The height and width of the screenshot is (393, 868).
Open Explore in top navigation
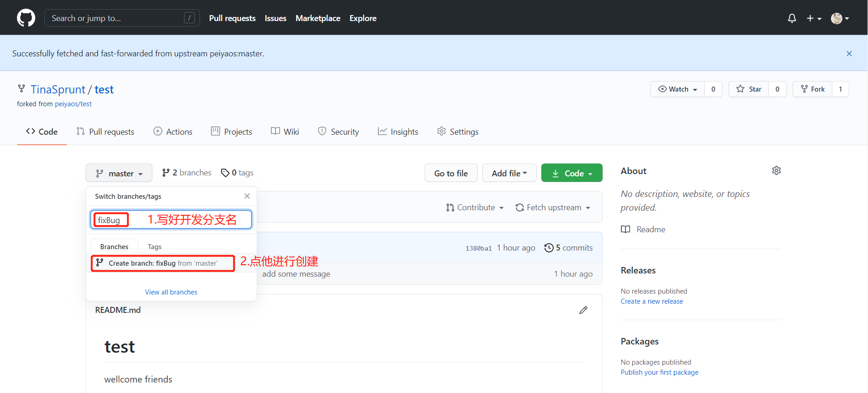point(363,18)
